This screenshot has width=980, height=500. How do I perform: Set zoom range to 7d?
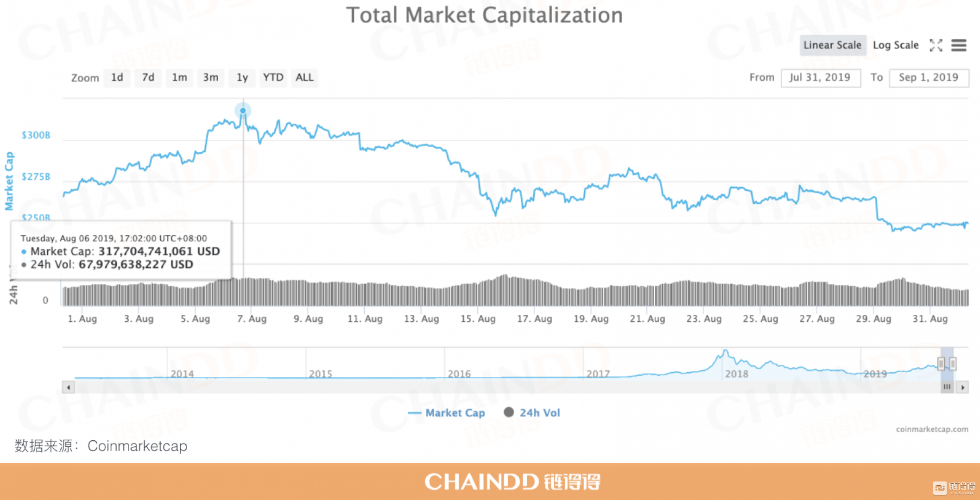tap(148, 78)
